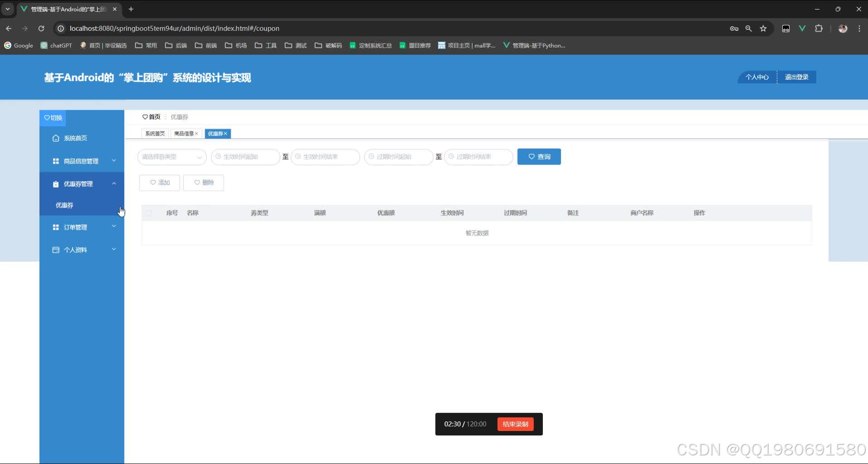Viewport: 868px width, 464px height.
Task: Open the Google bookmark
Action: [19, 45]
